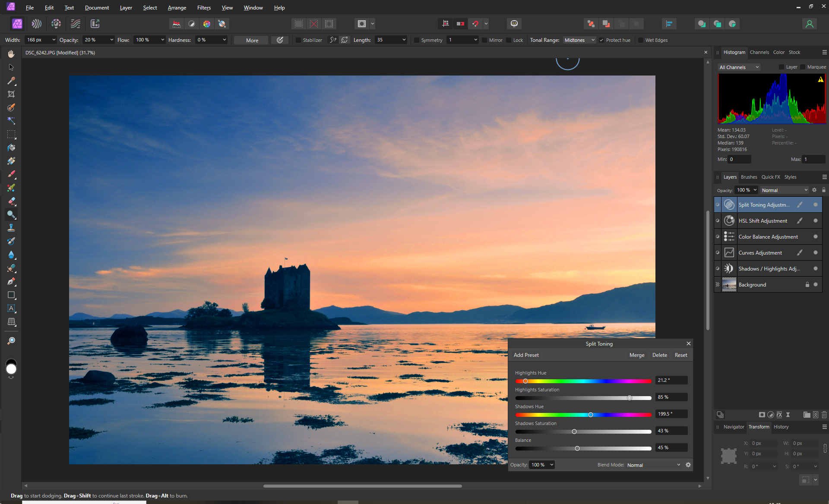The width and height of the screenshot is (829, 504).
Task: Select the Selection Brush tool
Action: 11,107
